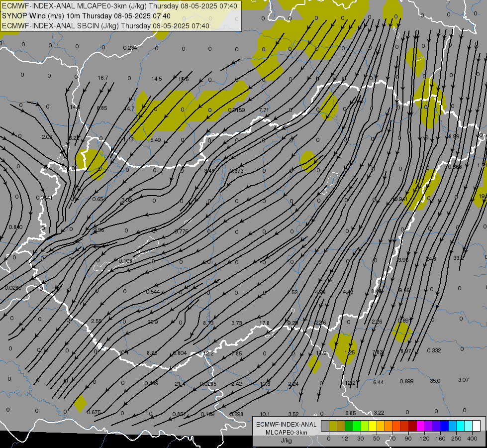Click the orange-red legend swatch
This screenshot has width=487, height=448.
coord(396,426)
